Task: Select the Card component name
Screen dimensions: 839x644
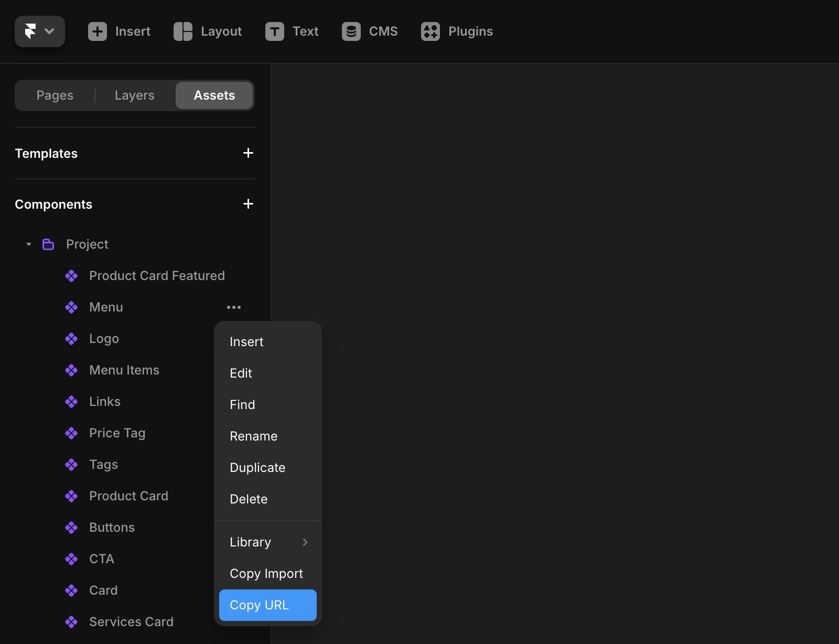Action: (x=103, y=591)
